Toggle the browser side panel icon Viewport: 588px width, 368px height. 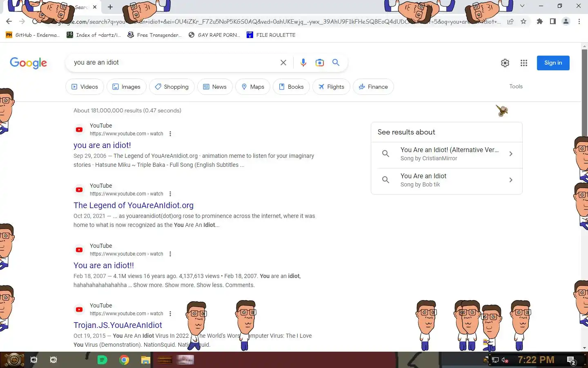click(x=553, y=21)
